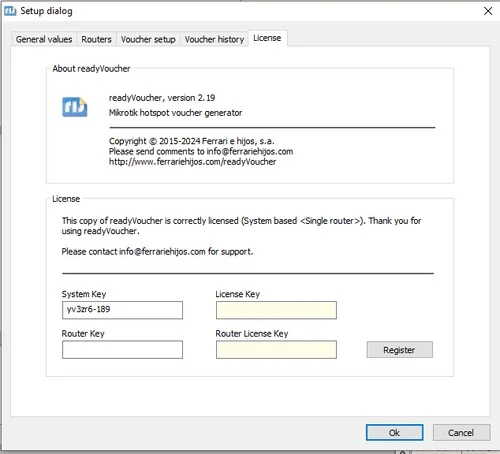Viewport: 500px width, 454px height.
Task: Click the info@ferrariehijos.com address in copyright text
Action: (x=250, y=151)
